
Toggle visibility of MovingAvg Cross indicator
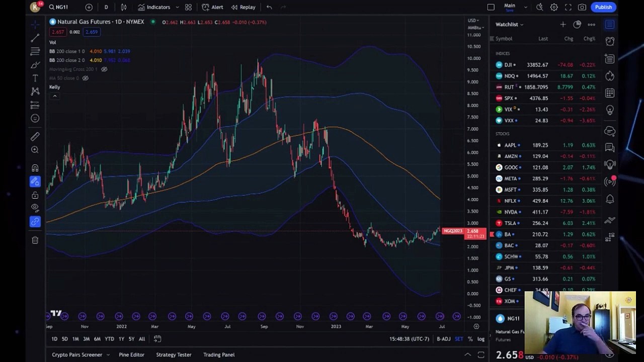point(104,69)
